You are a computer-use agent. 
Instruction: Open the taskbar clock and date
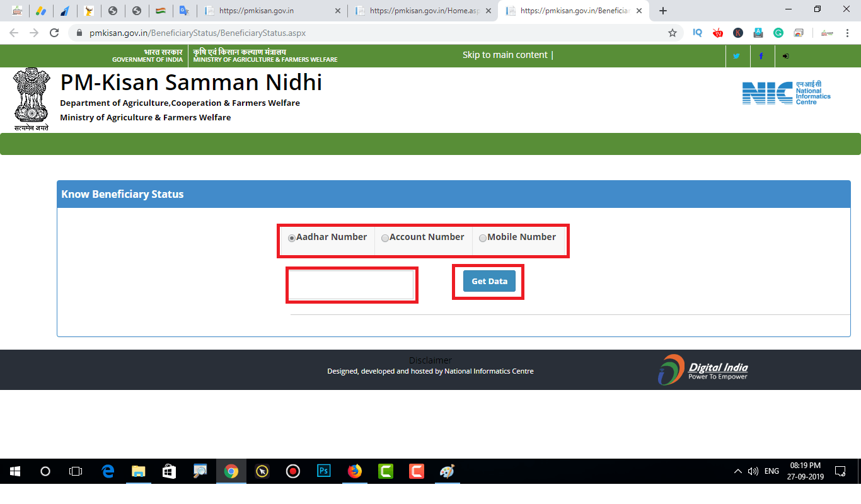(x=806, y=471)
